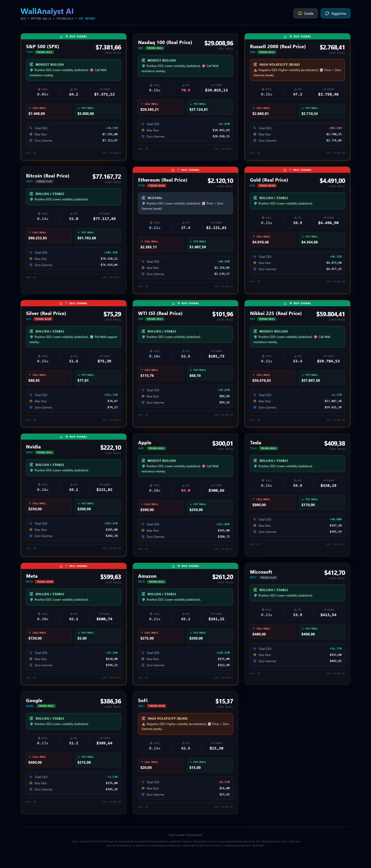Click the BUY SIGNAL banner on Amazon card
The width and height of the screenshot is (371, 868).
[185, 566]
